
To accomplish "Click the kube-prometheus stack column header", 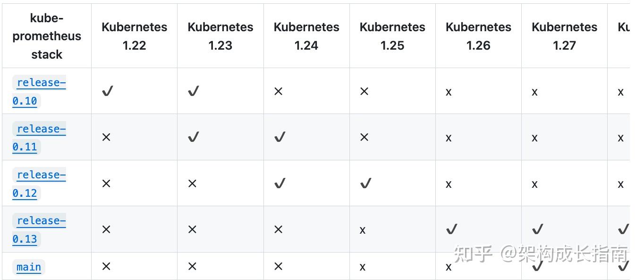I will [x=47, y=36].
